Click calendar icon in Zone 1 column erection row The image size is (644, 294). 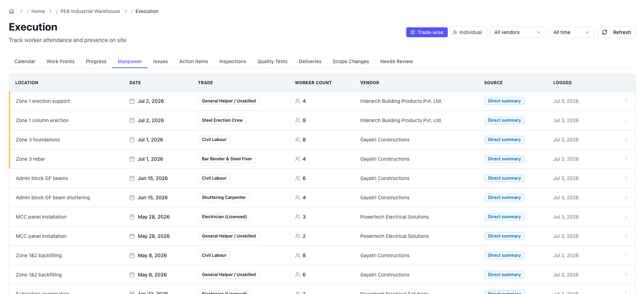tap(132, 120)
